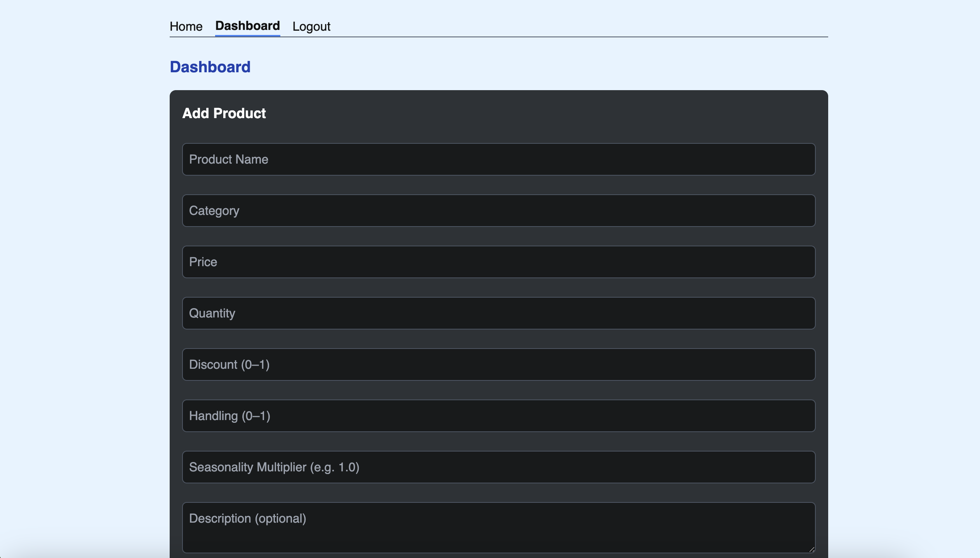The width and height of the screenshot is (980, 558).
Task: Focus the Description (optional) textarea
Action: [498, 527]
